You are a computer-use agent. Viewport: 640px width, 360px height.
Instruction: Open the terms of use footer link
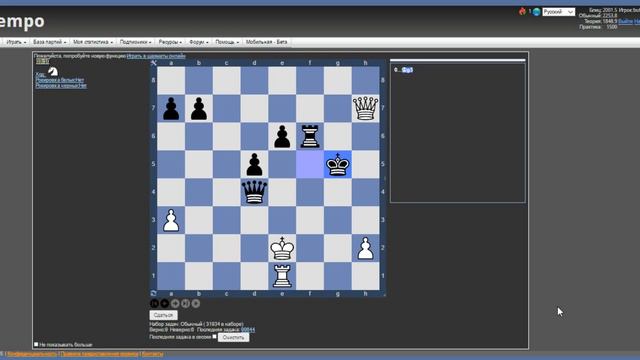pyautogui.click(x=99, y=354)
